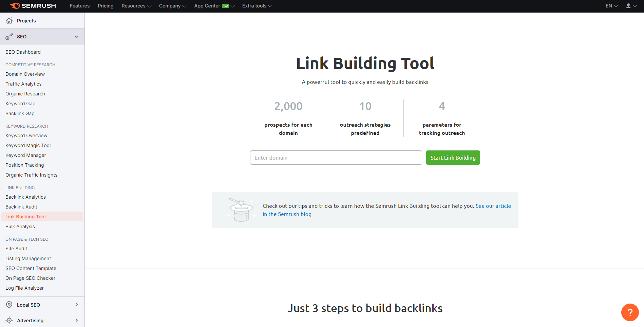Open Log File Analyzer
This screenshot has height=327, width=644.
(24, 288)
